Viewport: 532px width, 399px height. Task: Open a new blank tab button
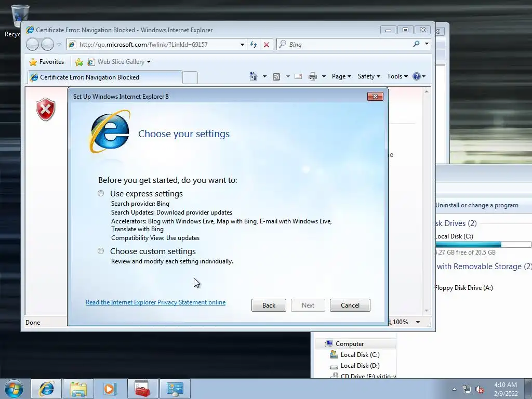click(x=190, y=78)
